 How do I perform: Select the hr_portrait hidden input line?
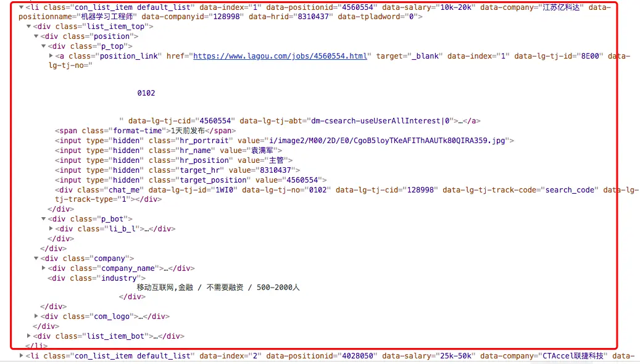pyautogui.click(x=285, y=141)
